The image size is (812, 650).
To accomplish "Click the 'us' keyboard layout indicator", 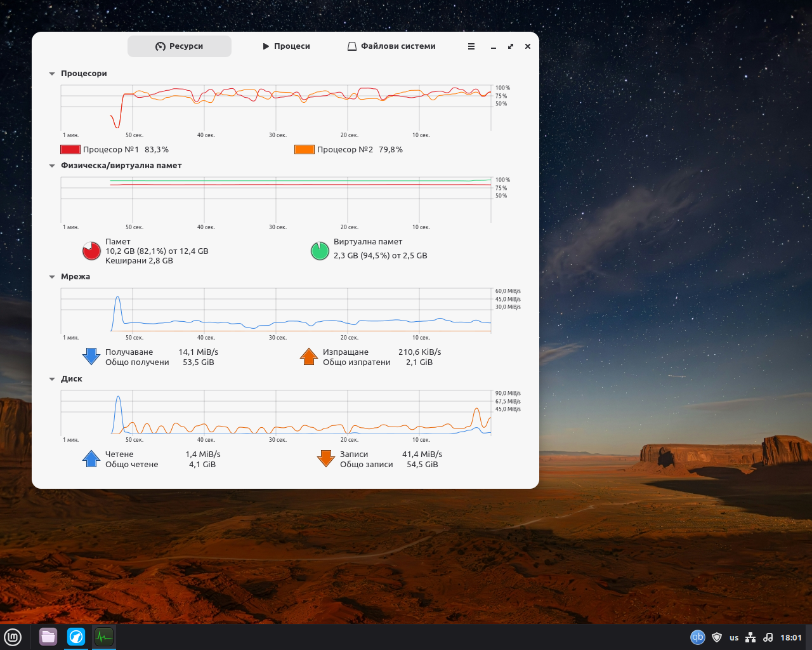I will pos(734,637).
